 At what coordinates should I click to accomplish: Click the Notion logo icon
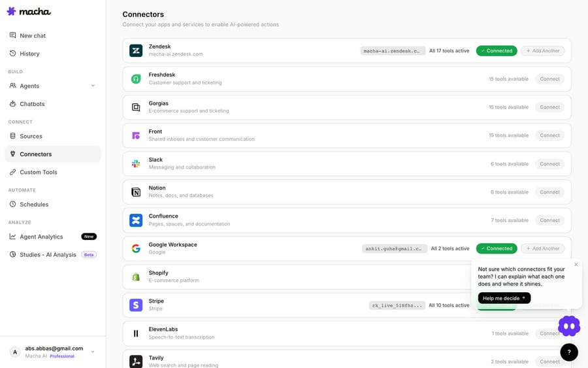coord(136,192)
